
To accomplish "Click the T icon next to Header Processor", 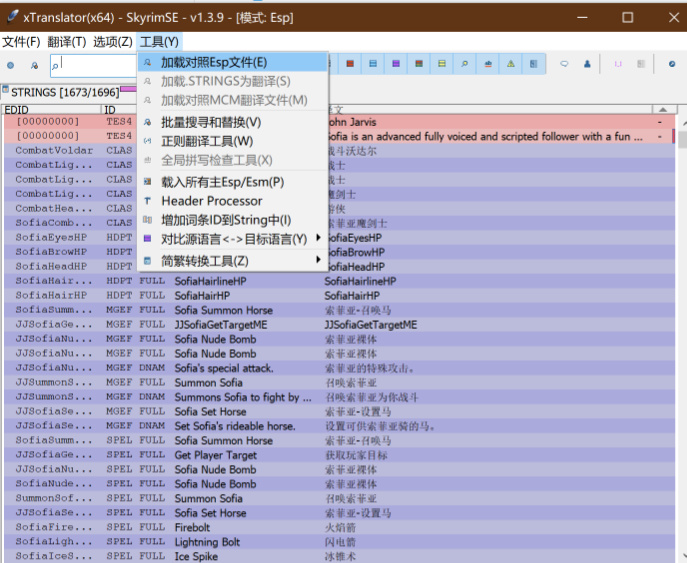I will coord(148,201).
